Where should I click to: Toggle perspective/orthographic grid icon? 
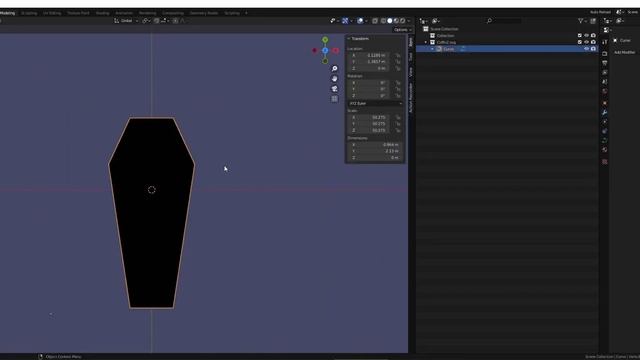point(334,99)
